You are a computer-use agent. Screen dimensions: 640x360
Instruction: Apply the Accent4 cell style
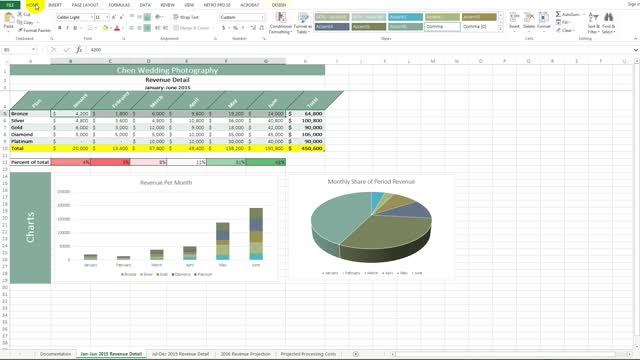pyautogui.click(x=332, y=27)
